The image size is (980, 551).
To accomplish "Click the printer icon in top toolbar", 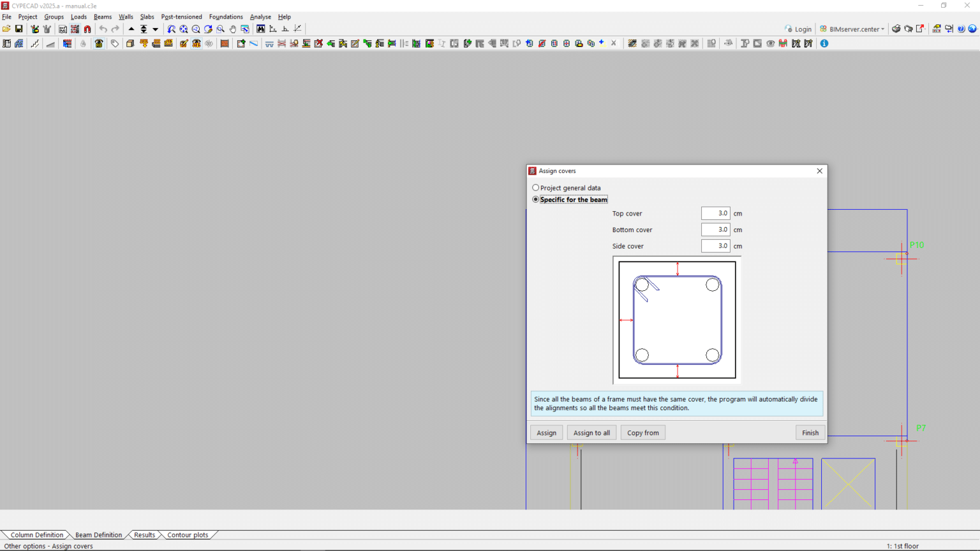I will click(x=896, y=29).
